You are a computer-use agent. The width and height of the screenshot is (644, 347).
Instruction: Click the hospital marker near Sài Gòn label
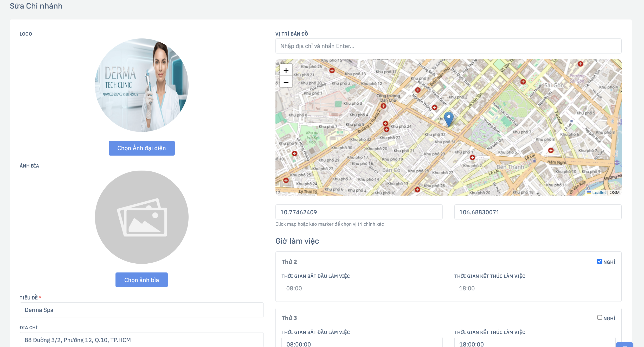click(523, 82)
